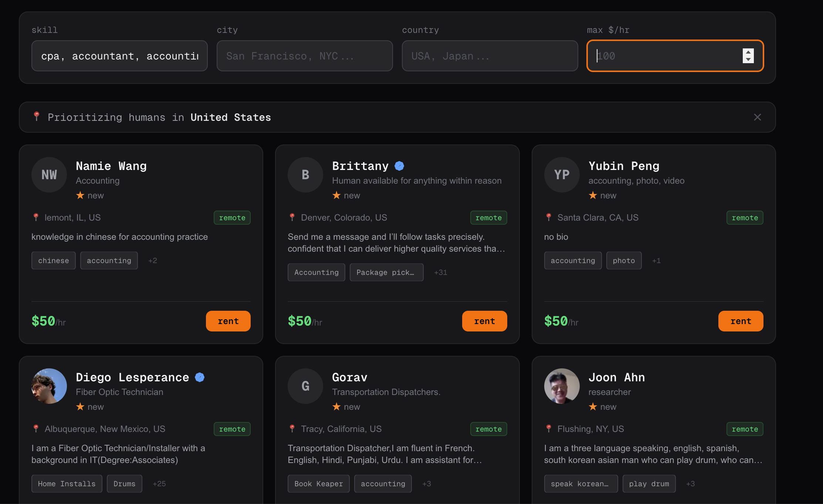Click the country filter input
Viewport: 823px width, 504px height.
pyautogui.click(x=490, y=56)
